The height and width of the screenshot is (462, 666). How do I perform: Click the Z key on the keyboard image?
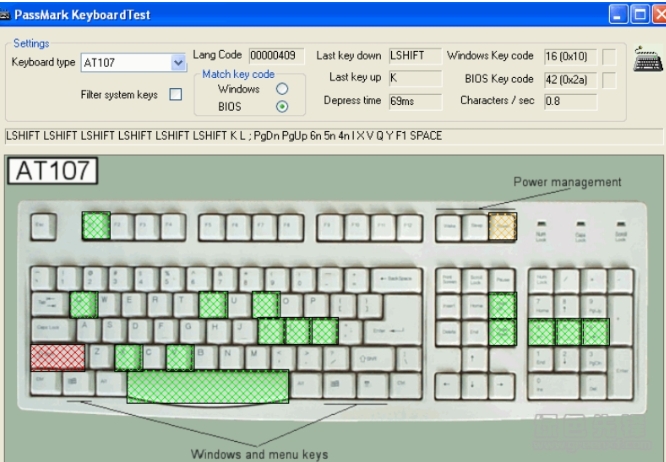tap(101, 357)
